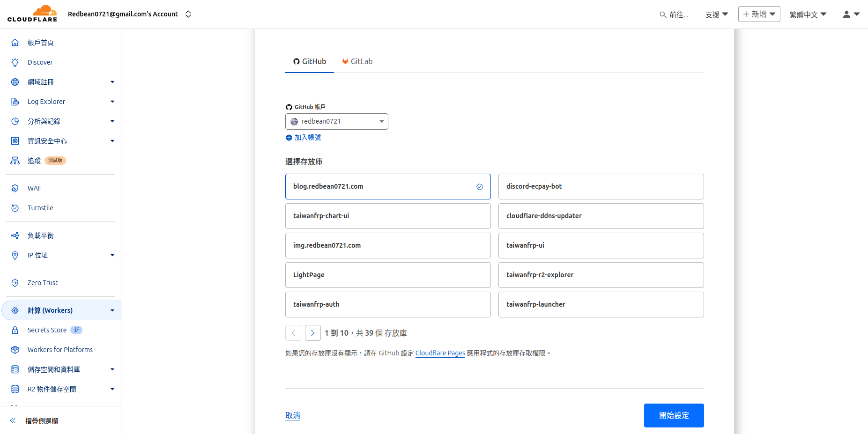Open the Cloudflare Pages link
The width and height of the screenshot is (868, 434).
point(440,353)
